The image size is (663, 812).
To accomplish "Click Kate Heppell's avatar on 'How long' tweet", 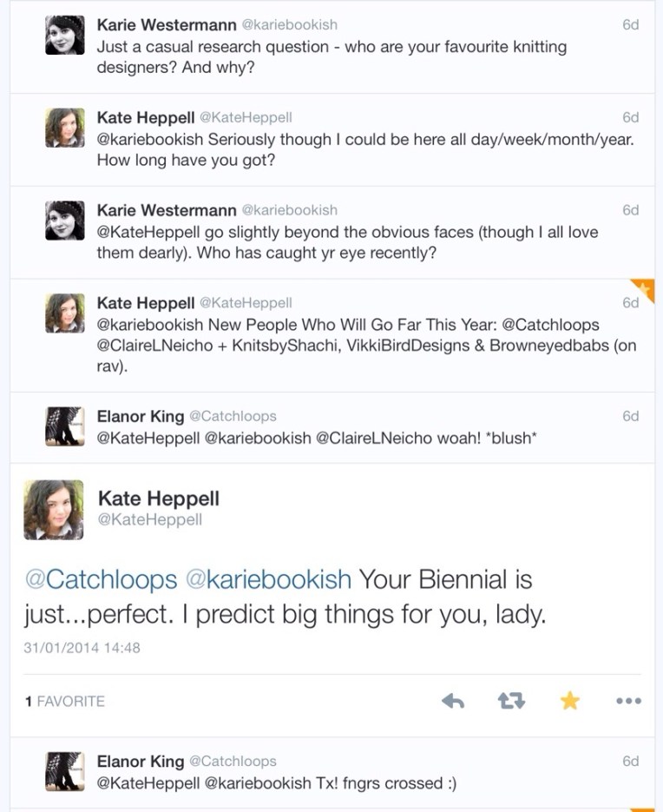I will pos(65,128).
